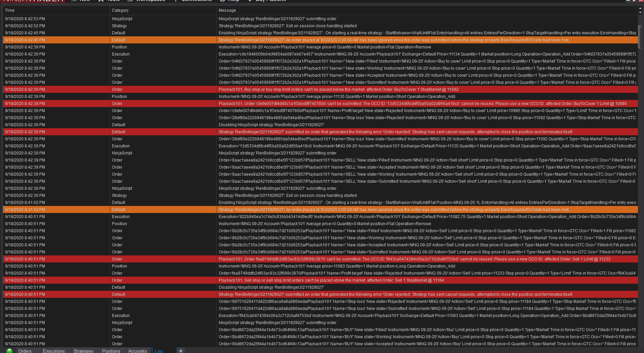Click Order 'SELL' row with state 'Filled'

pyautogui.click(x=320, y=160)
